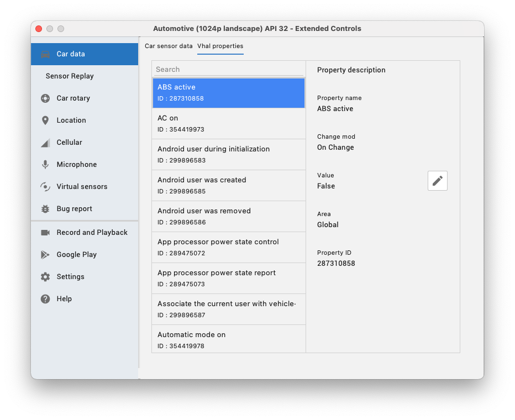Select the Car rotary icon
515x420 pixels.
click(x=45, y=98)
